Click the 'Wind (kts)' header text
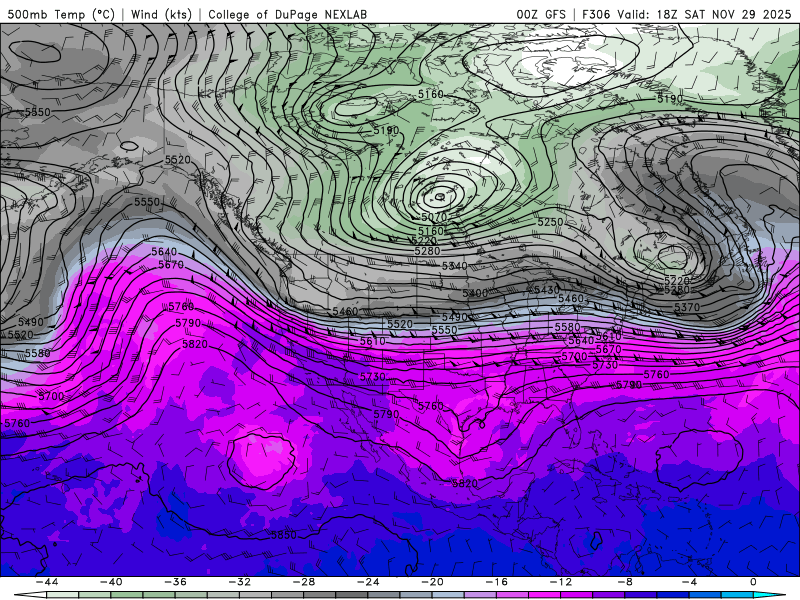The height and width of the screenshot is (600, 800). (x=161, y=14)
